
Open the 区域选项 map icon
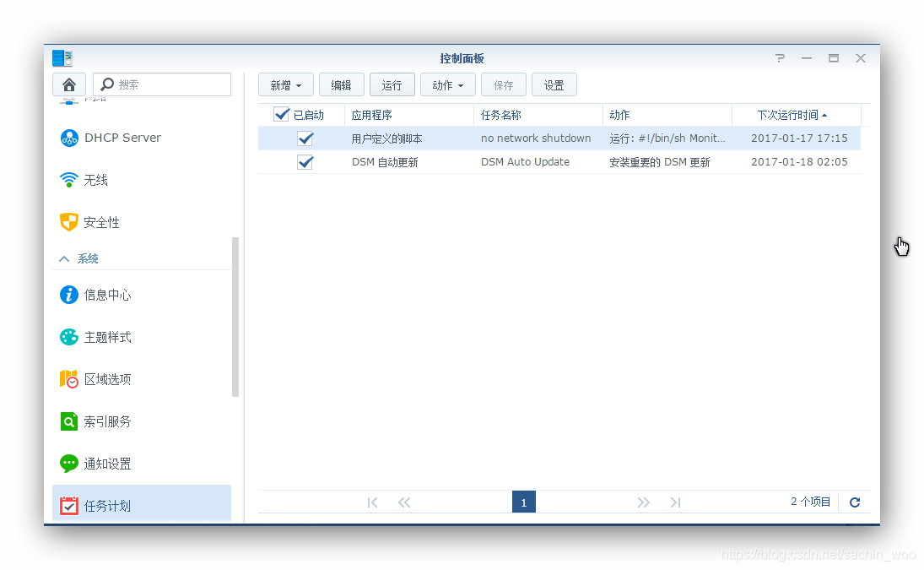[x=69, y=379]
